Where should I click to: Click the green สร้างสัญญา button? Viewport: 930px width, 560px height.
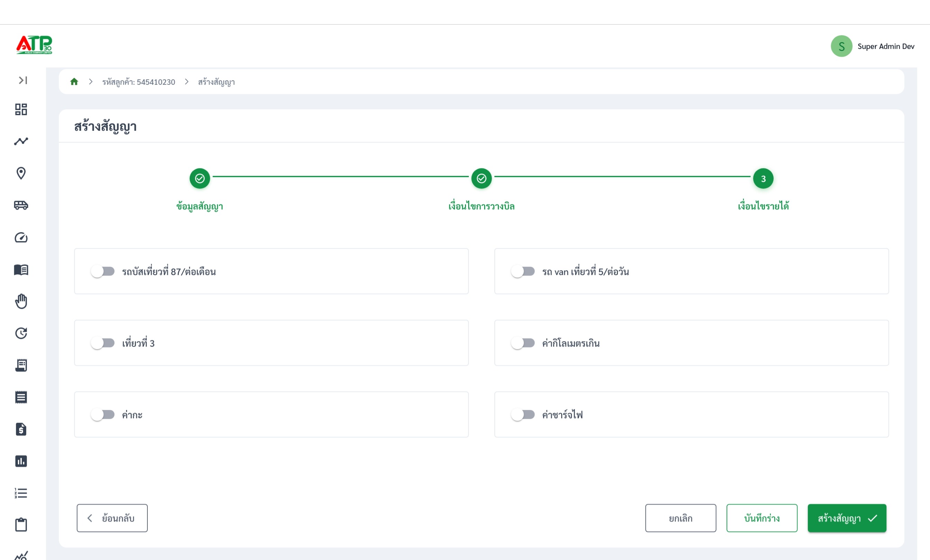(847, 518)
